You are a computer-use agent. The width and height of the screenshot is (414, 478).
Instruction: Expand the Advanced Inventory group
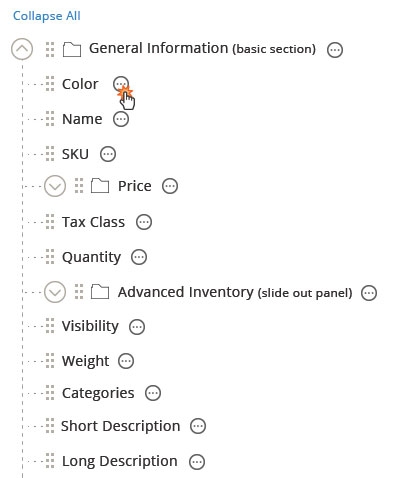55,292
